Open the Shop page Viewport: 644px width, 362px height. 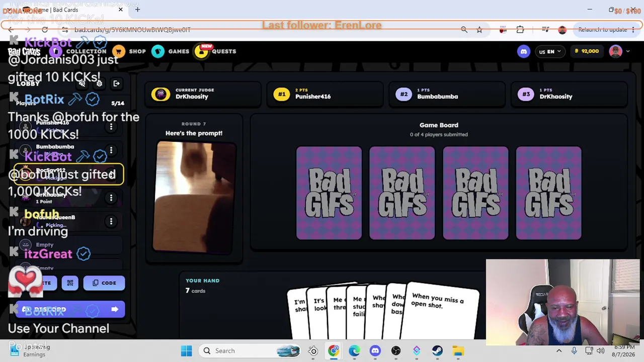click(129, 51)
